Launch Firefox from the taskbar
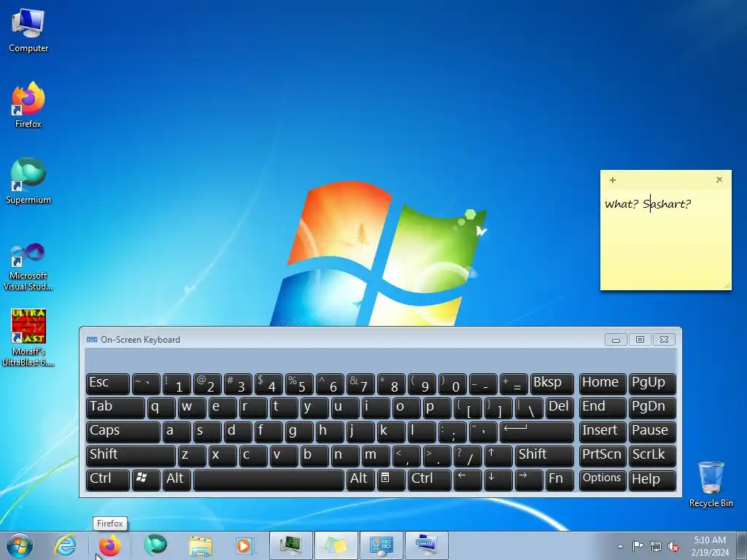This screenshot has width=747, height=560. 110,545
